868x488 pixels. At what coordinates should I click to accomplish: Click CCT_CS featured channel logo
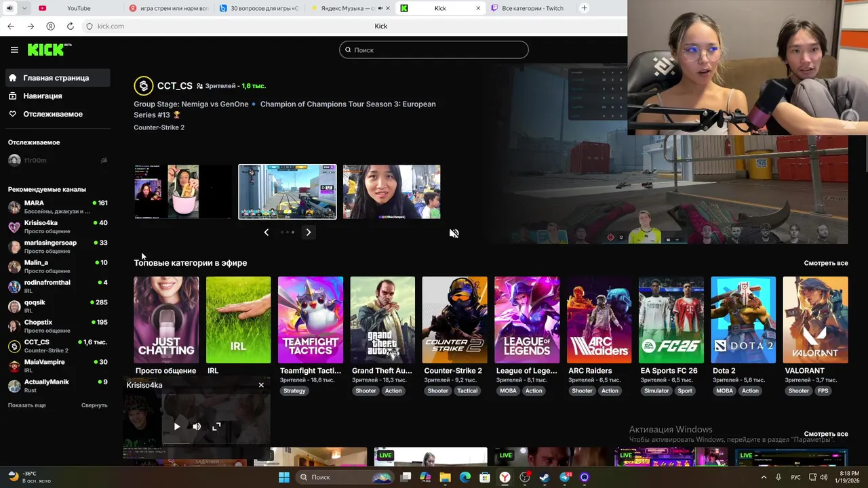[143, 86]
